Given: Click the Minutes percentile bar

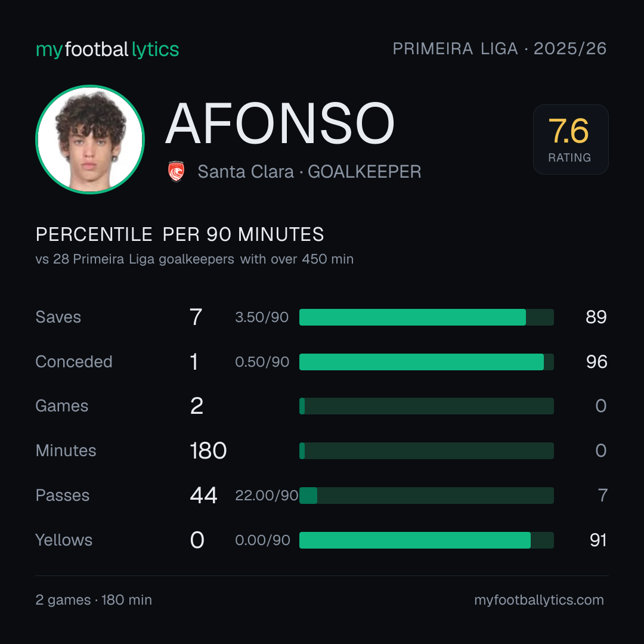Looking at the screenshot, I should point(426,451).
